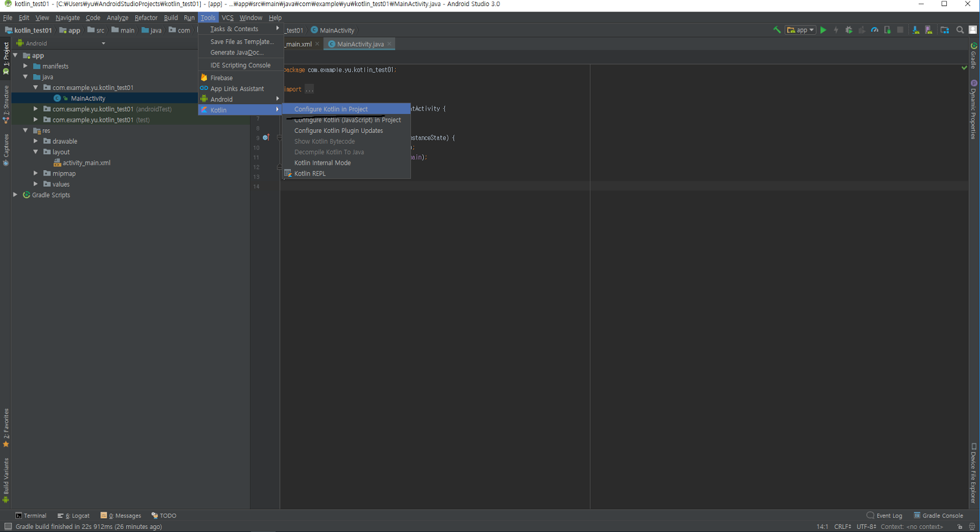Viewport: 980px width, 532px height.
Task: Open the Structure side tool window
Action: pyautogui.click(x=6, y=104)
